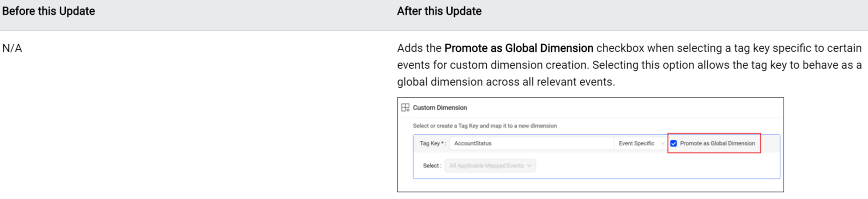Click the AccountStatus Tag Key field
The width and height of the screenshot is (868, 199).
[531, 144]
